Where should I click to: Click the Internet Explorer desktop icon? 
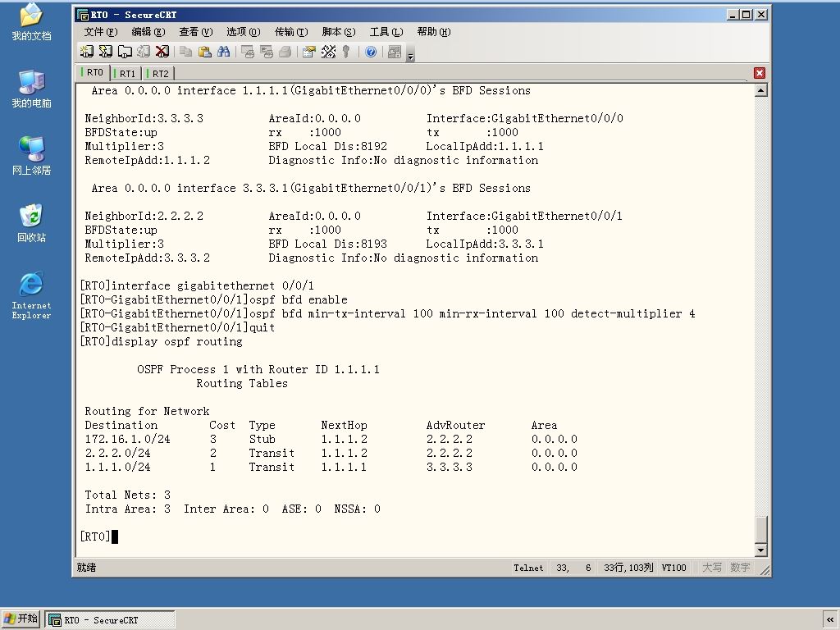click(x=31, y=295)
